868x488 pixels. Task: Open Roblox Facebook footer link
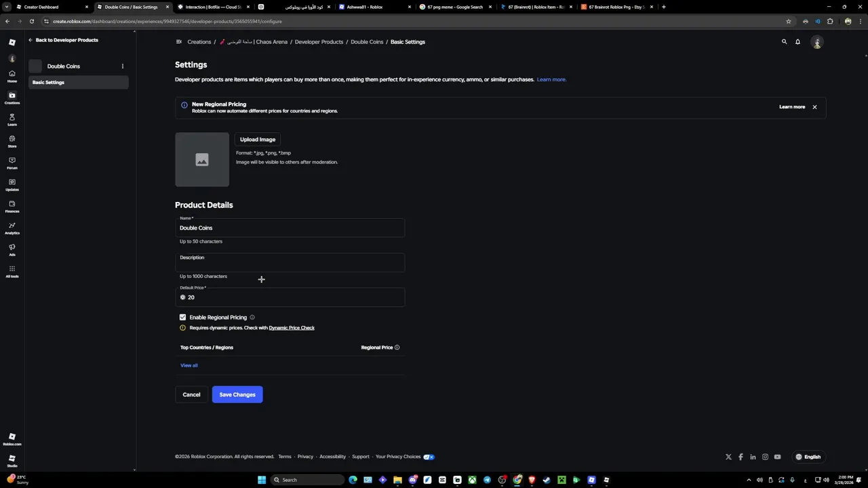point(741,457)
